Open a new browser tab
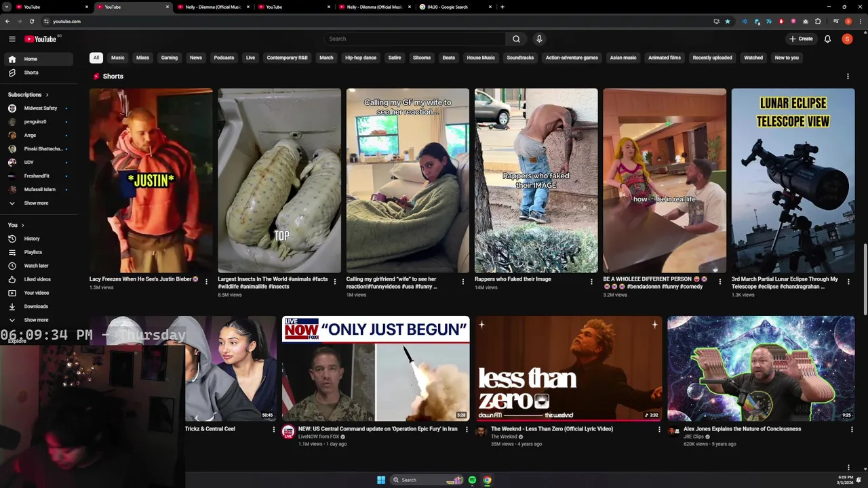 click(x=502, y=7)
